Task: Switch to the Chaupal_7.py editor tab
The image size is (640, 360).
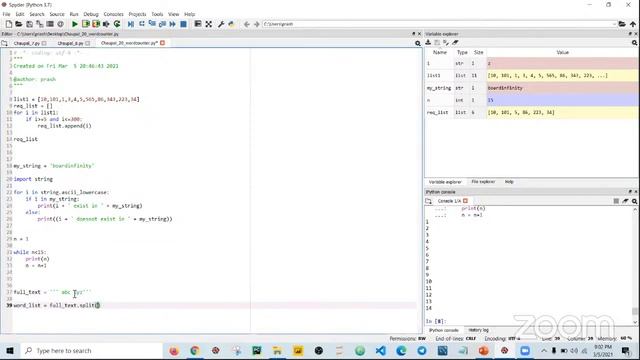Action: click(27, 43)
